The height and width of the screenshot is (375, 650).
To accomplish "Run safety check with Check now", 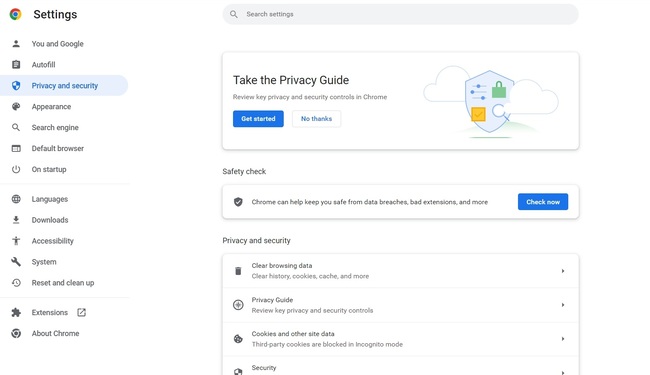I will (x=543, y=202).
